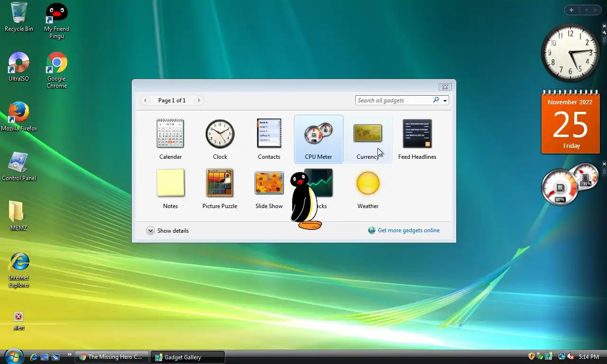Image resolution: width=607 pixels, height=364 pixels.
Task: Click the network tray icon
Action: (561, 356)
